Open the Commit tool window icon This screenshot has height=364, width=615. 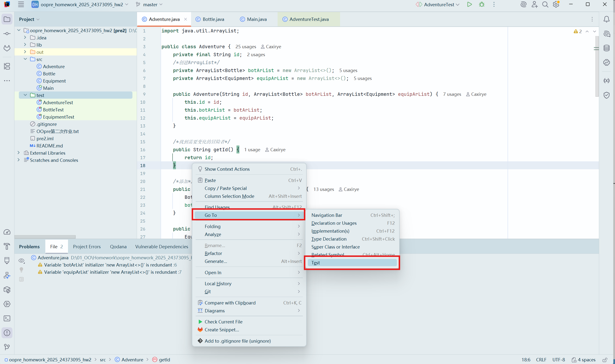click(7, 34)
